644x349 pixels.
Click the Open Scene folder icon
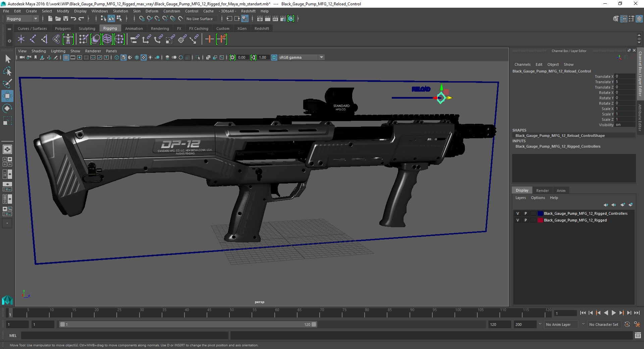[58, 19]
